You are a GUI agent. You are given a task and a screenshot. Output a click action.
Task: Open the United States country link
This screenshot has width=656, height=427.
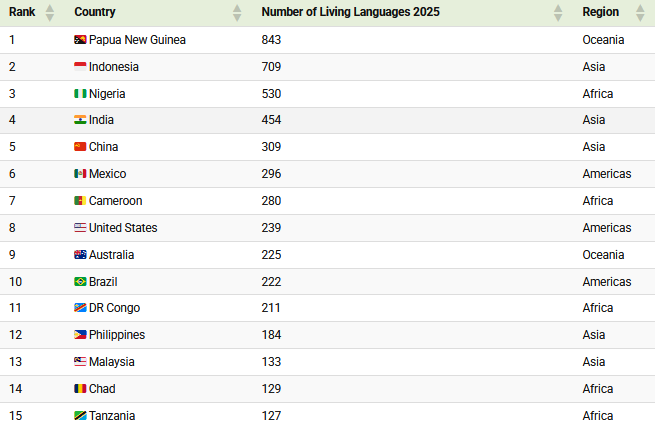click(123, 228)
